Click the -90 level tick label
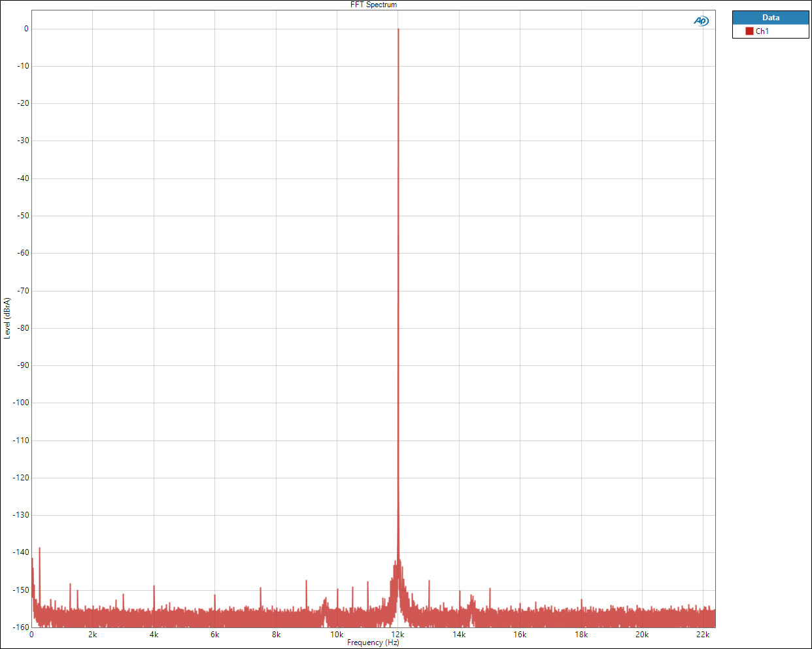The image size is (812, 649). click(23, 365)
